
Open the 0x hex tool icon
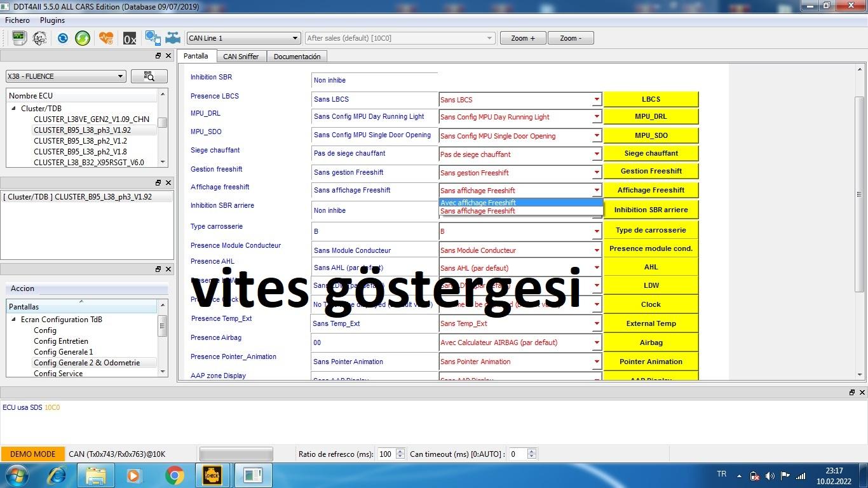(x=130, y=39)
